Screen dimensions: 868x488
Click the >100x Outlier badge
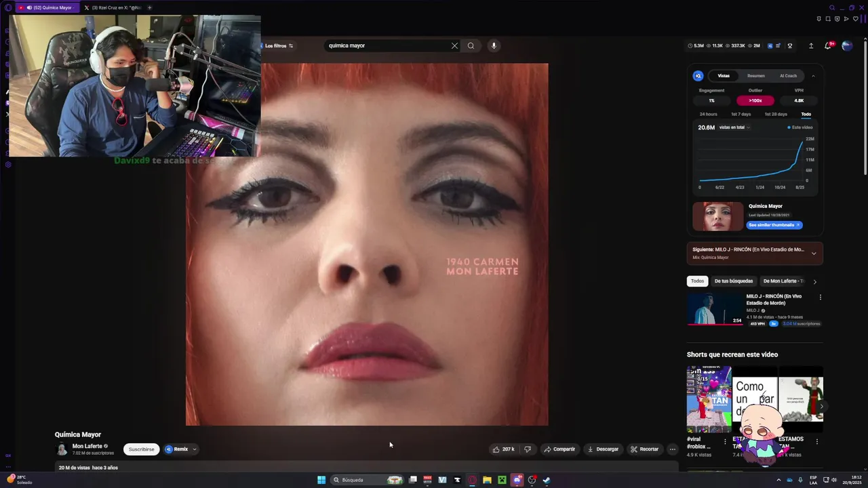pyautogui.click(x=755, y=100)
